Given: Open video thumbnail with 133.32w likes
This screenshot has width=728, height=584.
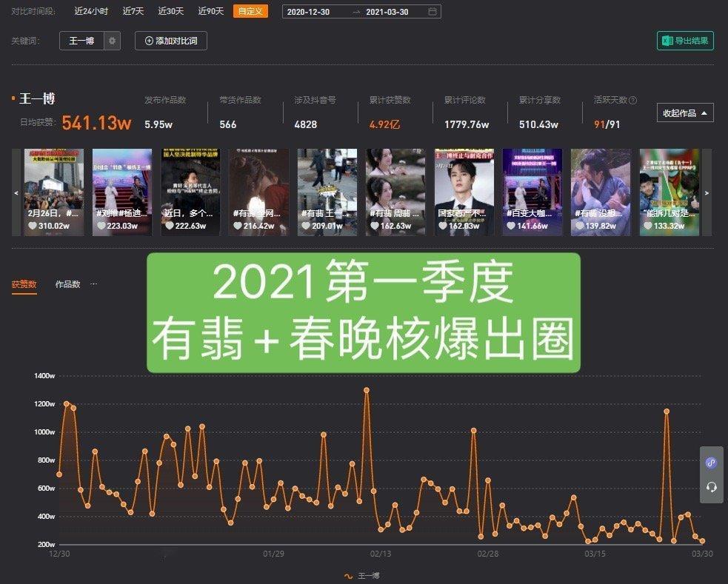Looking at the screenshot, I should point(669,192).
